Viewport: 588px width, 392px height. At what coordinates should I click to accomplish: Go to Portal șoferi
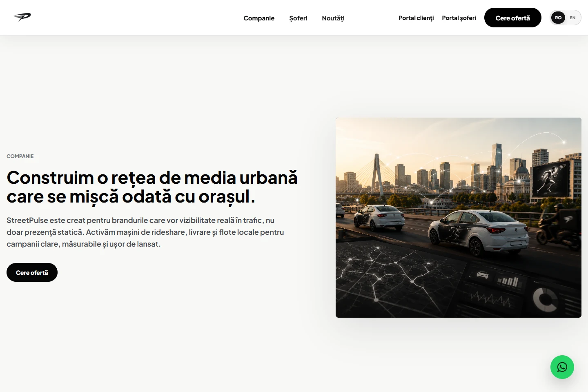coord(459,18)
